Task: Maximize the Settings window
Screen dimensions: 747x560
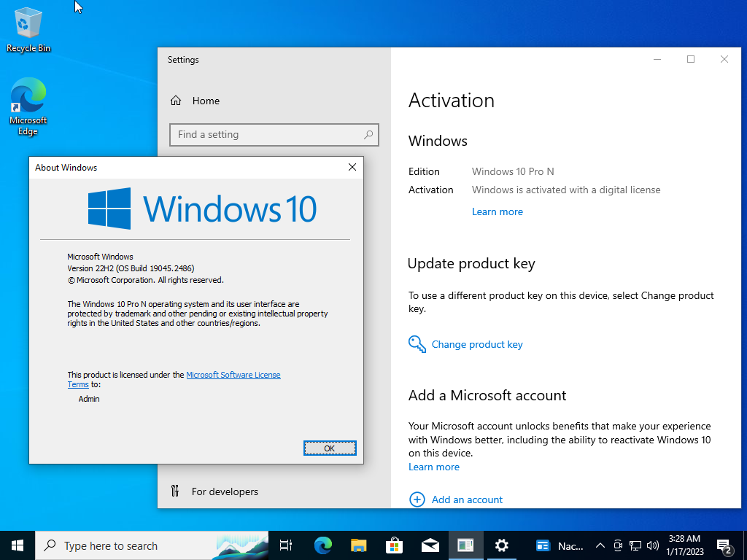Action: (691, 59)
